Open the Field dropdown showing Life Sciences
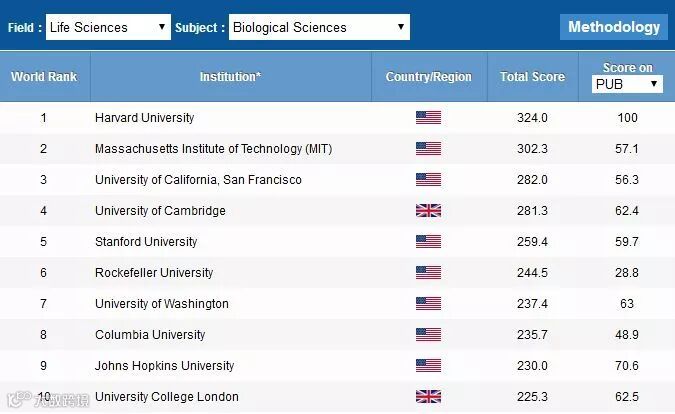675x414 pixels. [109, 27]
